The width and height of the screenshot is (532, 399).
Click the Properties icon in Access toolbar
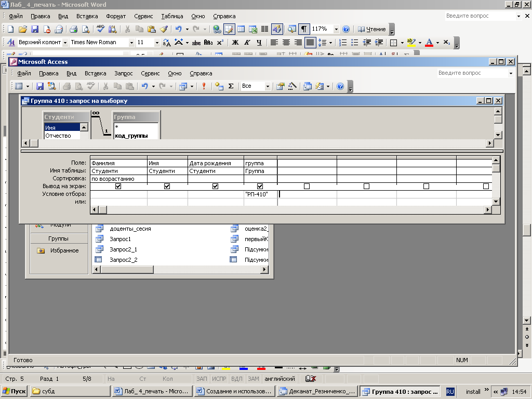[280, 86]
